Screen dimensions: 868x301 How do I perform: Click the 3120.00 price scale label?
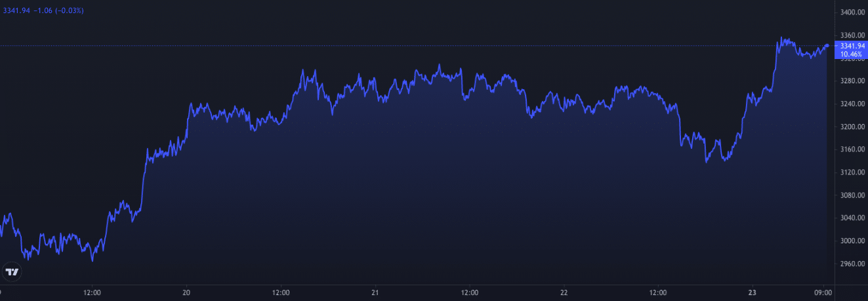[852, 172]
